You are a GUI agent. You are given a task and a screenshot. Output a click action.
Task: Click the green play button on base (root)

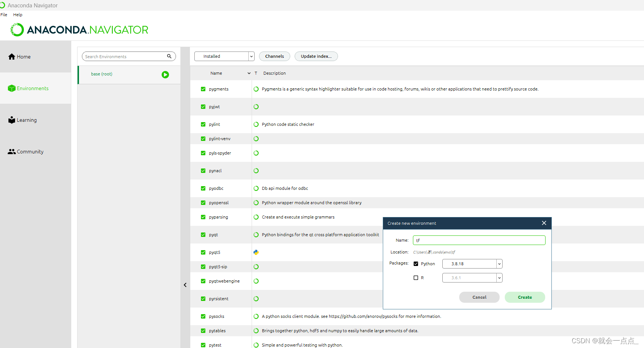(165, 75)
